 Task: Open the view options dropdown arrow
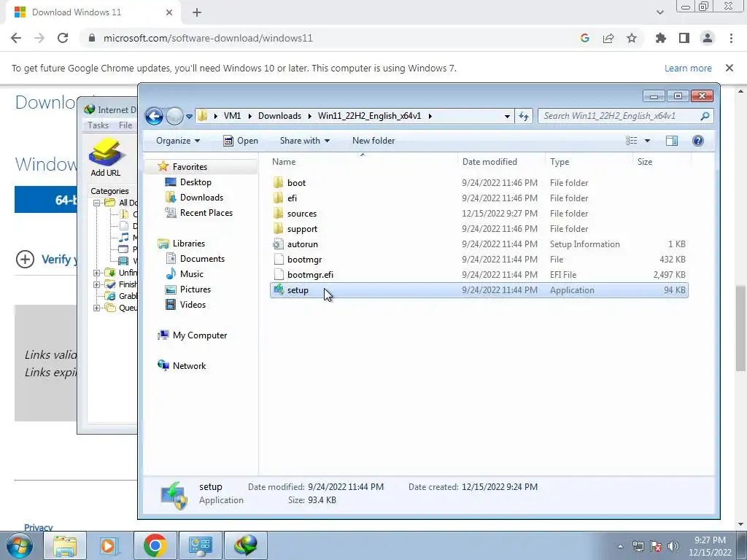coord(648,141)
